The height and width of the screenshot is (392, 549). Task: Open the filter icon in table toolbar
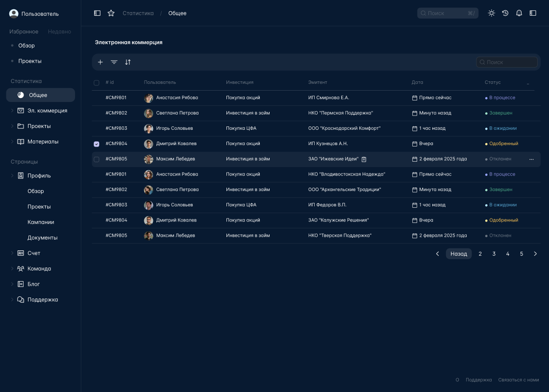(114, 62)
